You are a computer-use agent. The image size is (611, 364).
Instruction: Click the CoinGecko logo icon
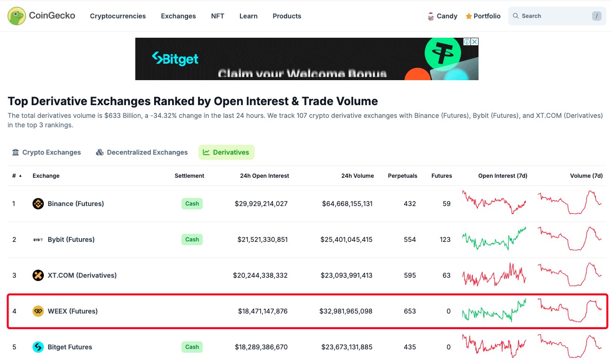coord(17,16)
